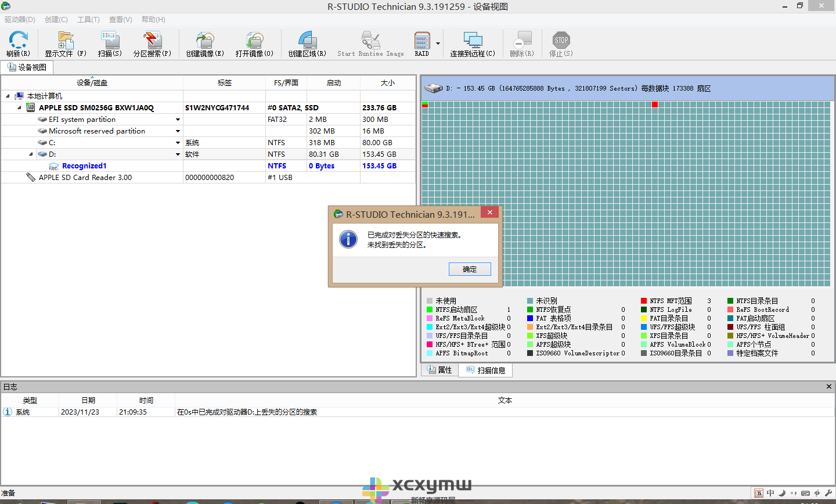Image resolution: width=836 pixels, height=504 pixels.
Task: Switch to the 扫描信息 tab
Action: coord(485,370)
